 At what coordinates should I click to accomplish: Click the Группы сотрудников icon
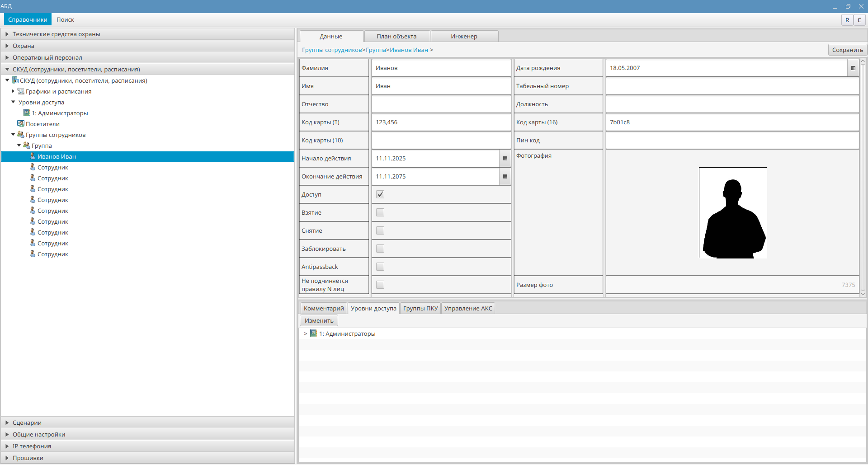21,135
